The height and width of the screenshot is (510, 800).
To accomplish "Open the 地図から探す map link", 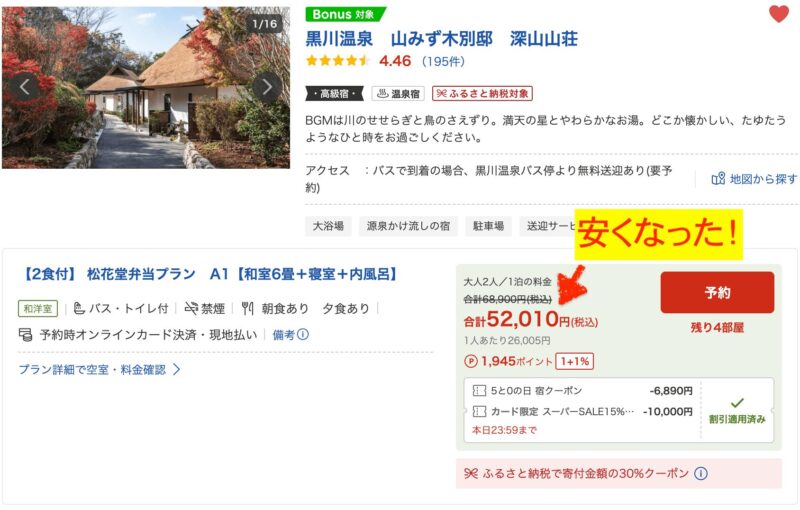I will 754,179.
